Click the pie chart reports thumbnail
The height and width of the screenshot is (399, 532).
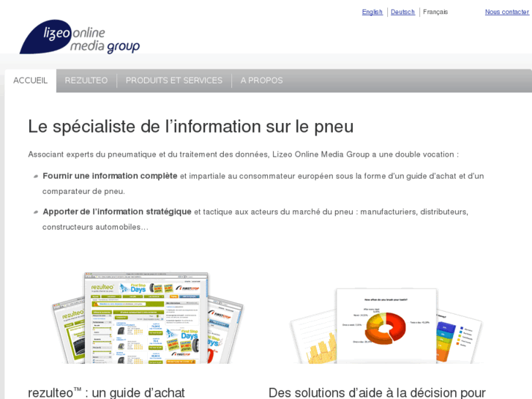coord(386,325)
